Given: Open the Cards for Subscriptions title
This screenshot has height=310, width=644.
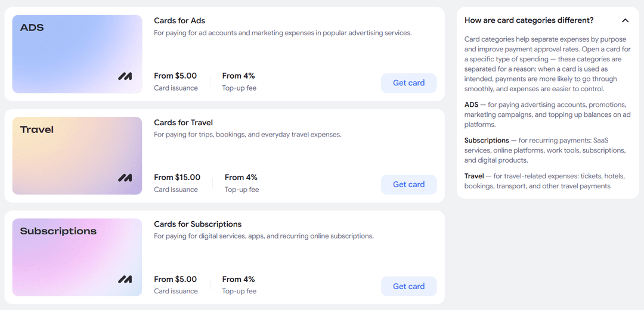Looking at the screenshot, I should point(197,224).
